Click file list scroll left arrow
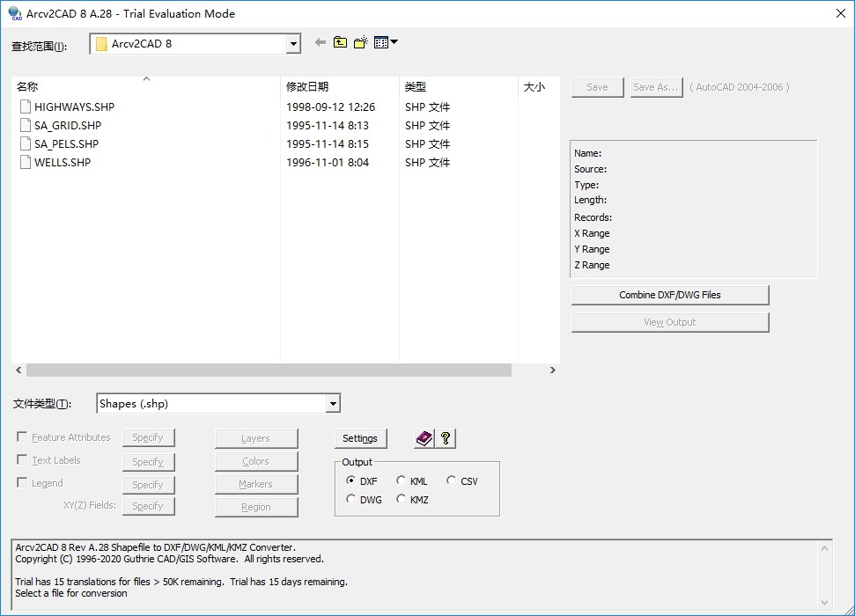The height and width of the screenshot is (616, 855). [x=18, y=370]
